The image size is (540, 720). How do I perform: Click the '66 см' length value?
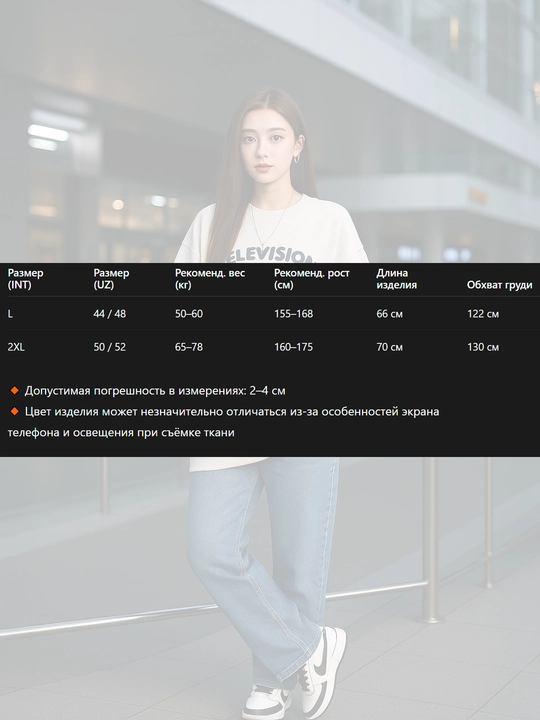point(389,314)
